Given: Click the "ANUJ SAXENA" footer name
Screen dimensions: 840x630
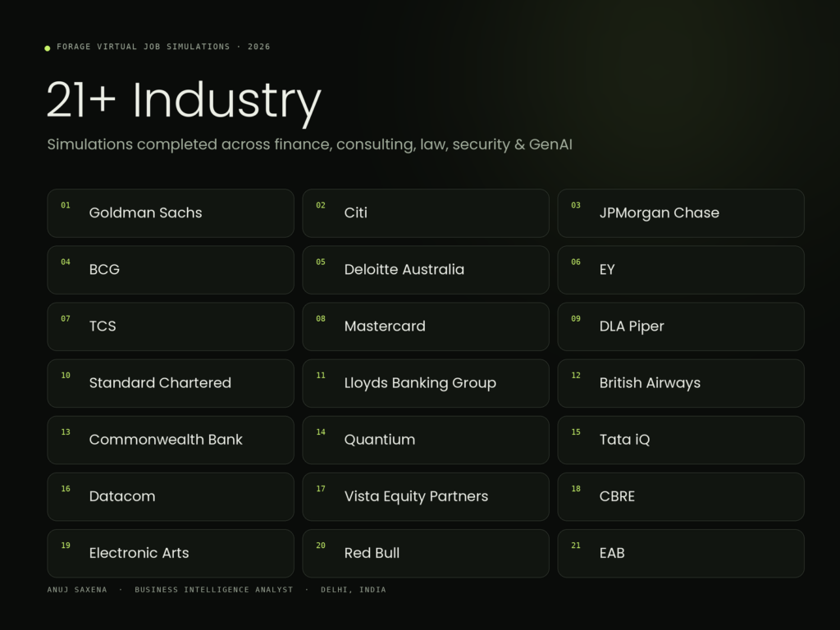Looking at the screenshot, I should point(77,590).
